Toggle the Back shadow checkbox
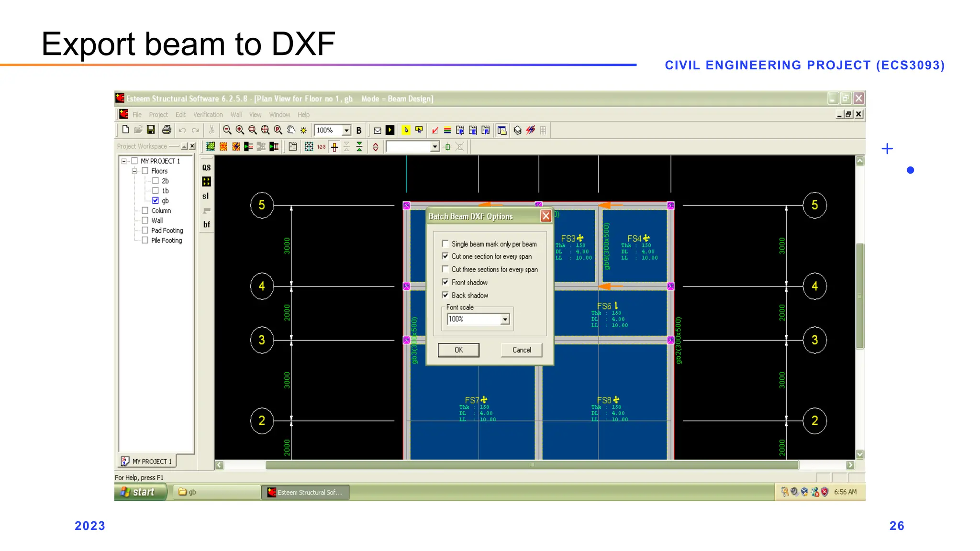Image resolution: width=980 pixels, height=551 pixels. tap(445, 295)
